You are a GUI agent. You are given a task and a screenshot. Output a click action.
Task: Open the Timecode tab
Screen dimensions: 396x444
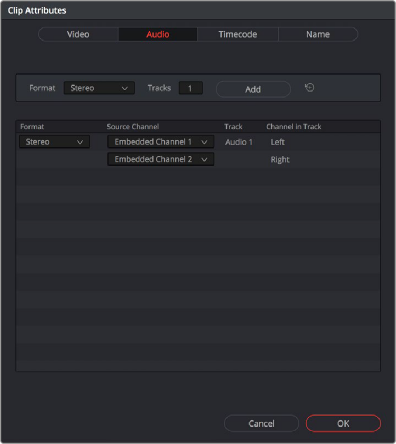(x=238, y=34)
